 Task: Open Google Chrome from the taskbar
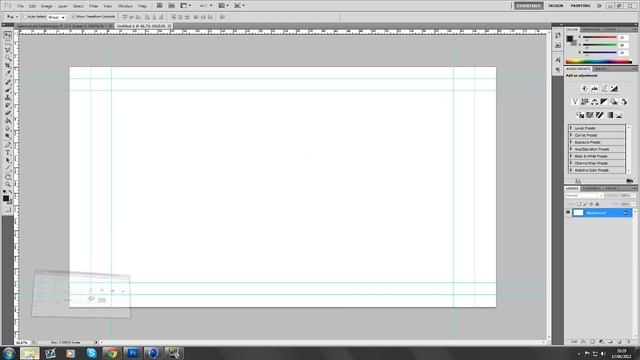(x=112, y=353)
